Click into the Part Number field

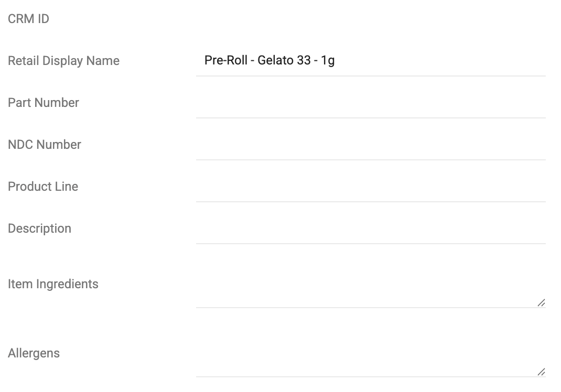(x=371, y=103)
